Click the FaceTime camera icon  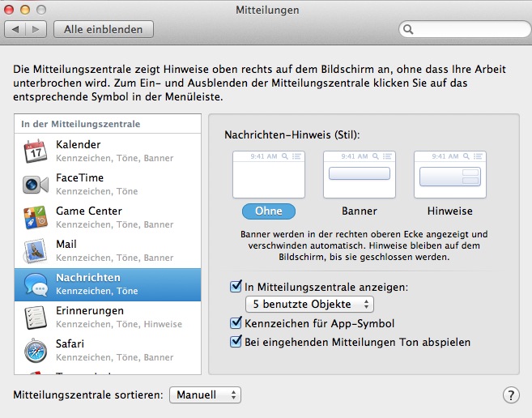pos(36,185)
